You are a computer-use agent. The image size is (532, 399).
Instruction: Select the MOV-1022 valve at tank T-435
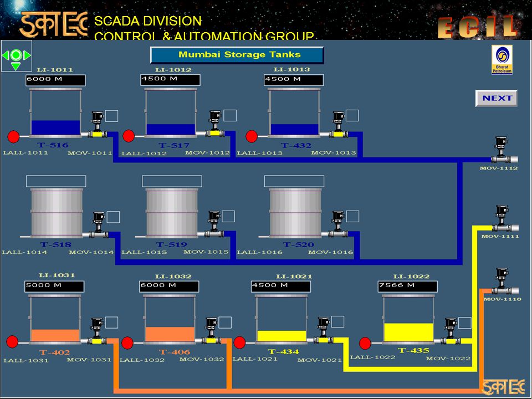pyautogui.click(x=451, y=331)
